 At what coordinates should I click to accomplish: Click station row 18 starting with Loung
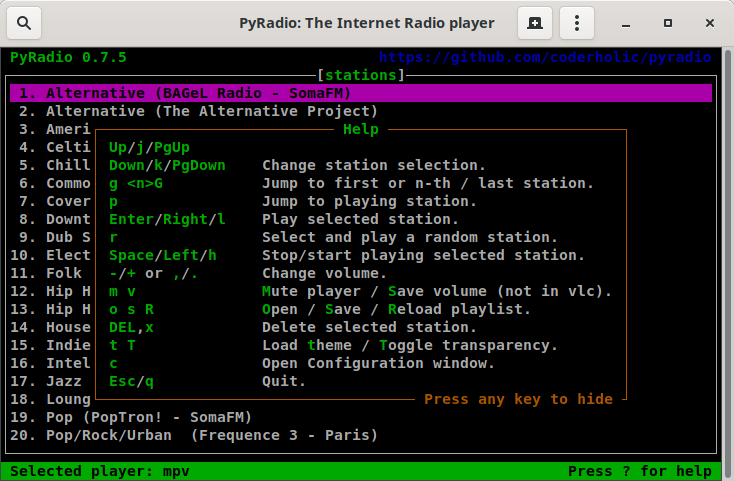51,399
